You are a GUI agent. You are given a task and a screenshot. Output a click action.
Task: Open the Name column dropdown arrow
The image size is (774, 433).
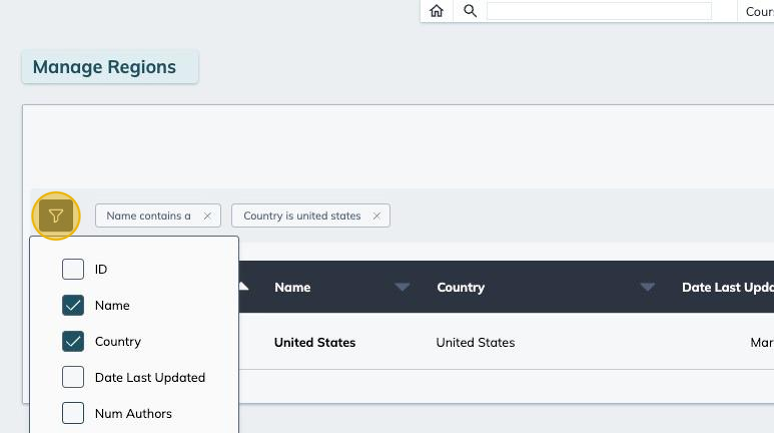pos(402,287)
